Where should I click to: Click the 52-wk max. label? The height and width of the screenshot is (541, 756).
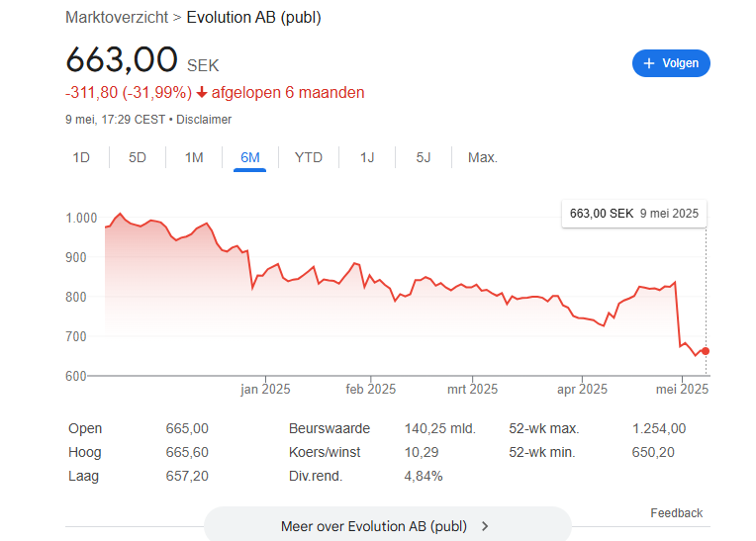[544, 428]
